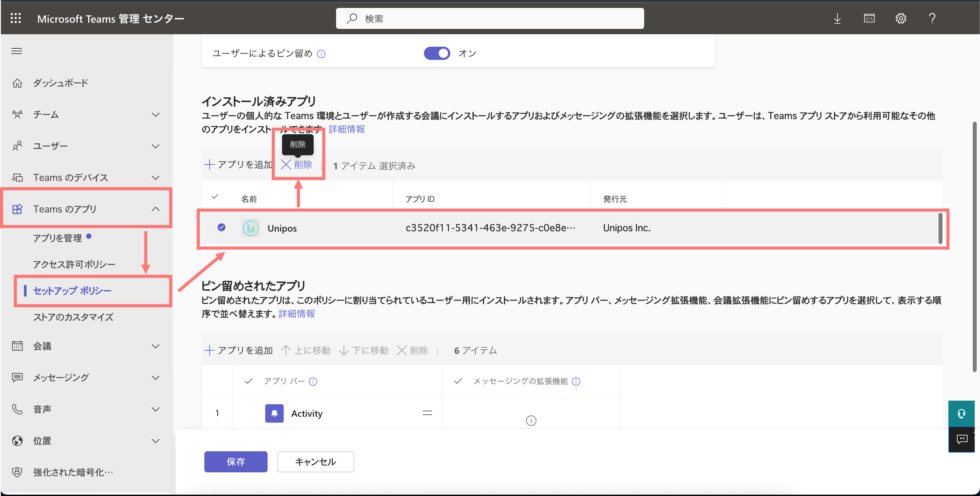Click the ダッシュボード home icon
Image resolution: width=980 pixels, height=496 pixels.
(x=17, y=83)
